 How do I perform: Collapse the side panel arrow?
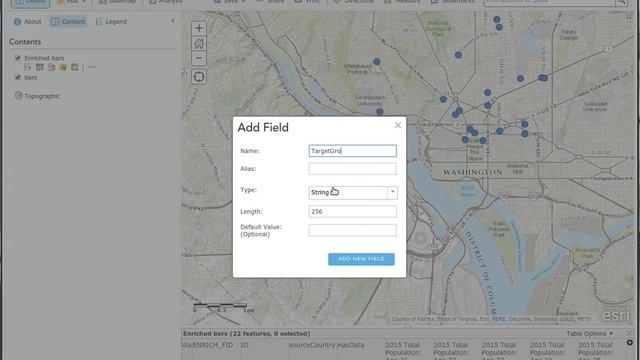pyautogui.click(x=173, y=21)
